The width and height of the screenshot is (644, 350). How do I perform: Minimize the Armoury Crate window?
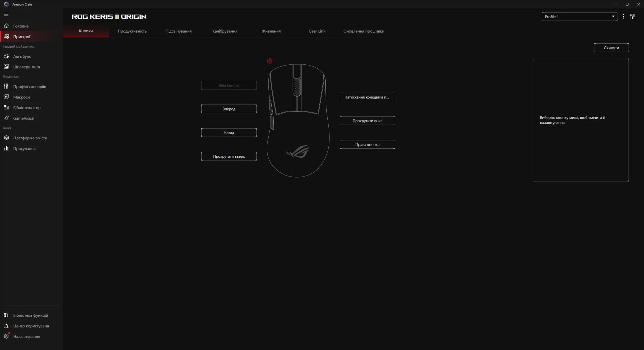(x=615, y=4)
